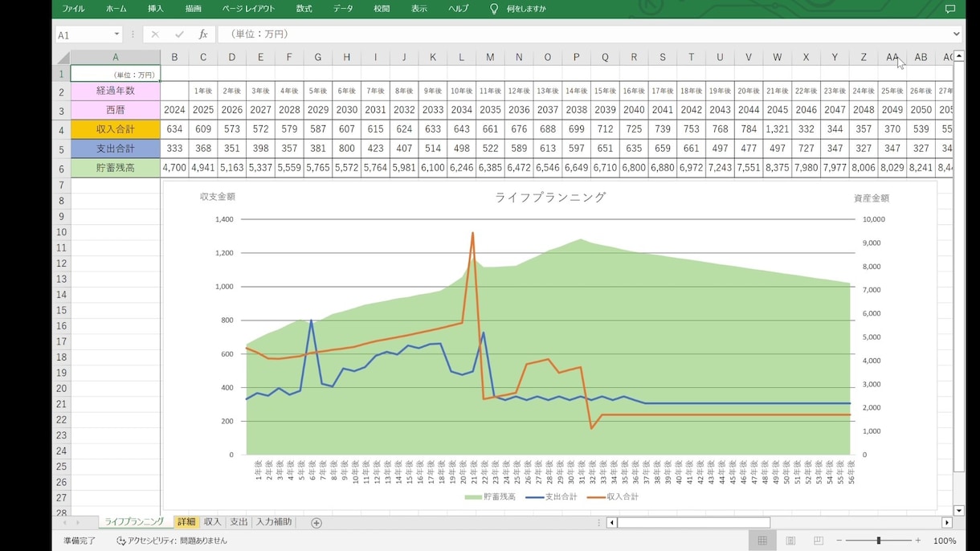980x551 pixels.
Task: Click the vertical scrollbar thumb
Action: 959,267
